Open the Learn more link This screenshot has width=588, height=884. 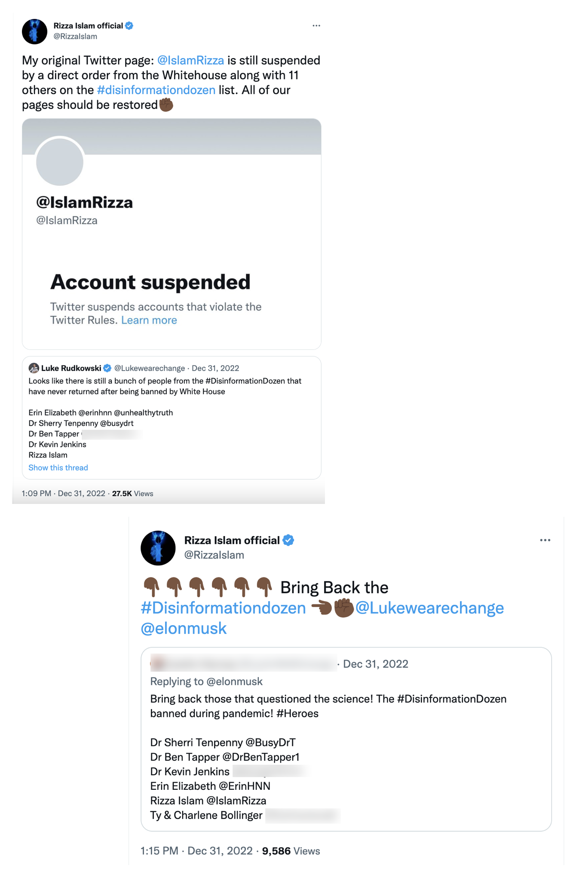coord(149,320)
